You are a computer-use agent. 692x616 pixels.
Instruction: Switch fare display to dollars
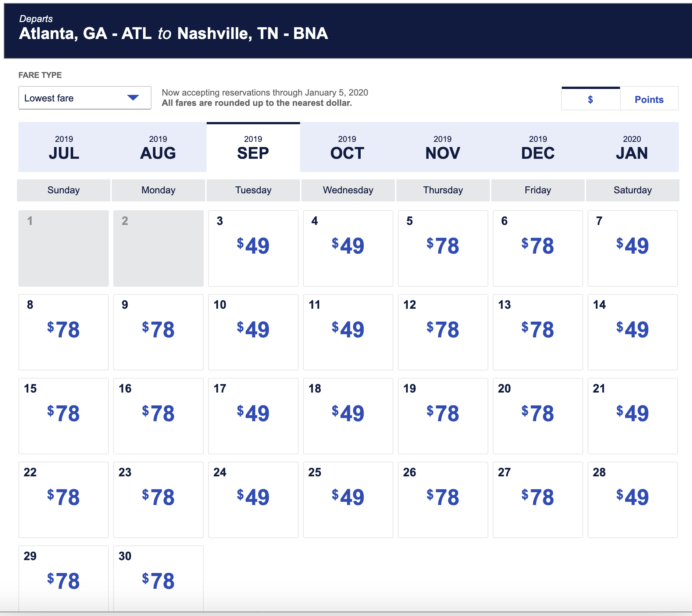coord(590,99)
